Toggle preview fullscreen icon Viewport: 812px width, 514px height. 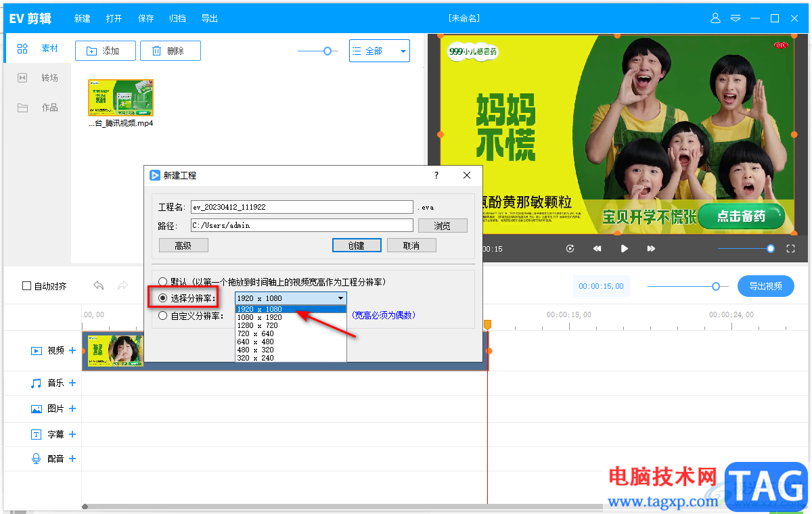[790, 249]
